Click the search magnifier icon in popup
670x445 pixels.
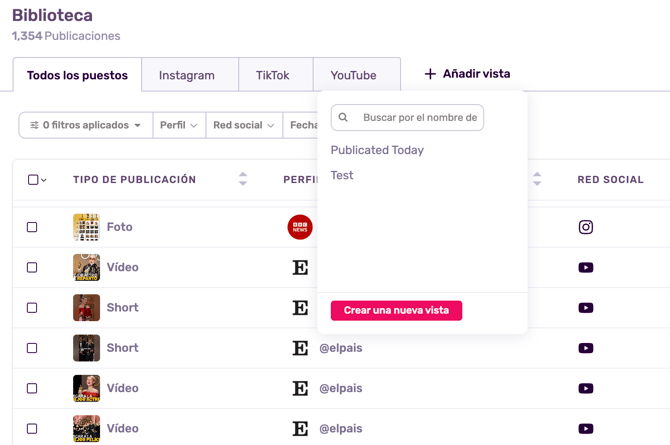(343, 118)
